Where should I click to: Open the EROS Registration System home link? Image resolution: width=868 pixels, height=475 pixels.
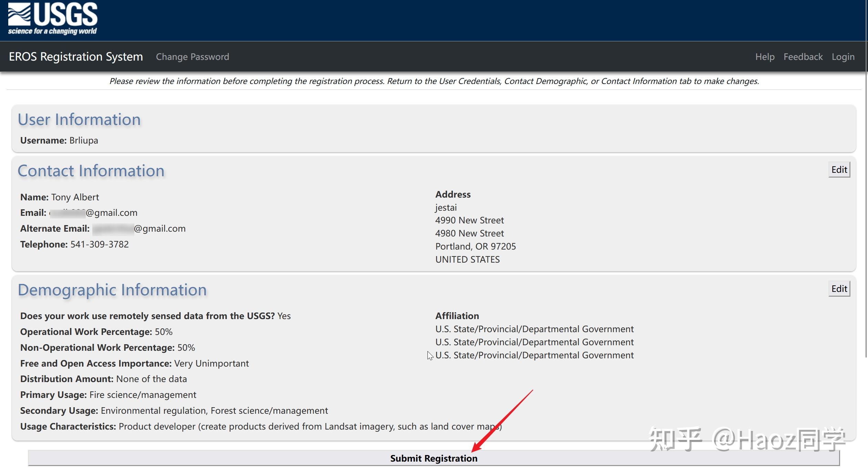pyautogui.click(x=76, y=57)
